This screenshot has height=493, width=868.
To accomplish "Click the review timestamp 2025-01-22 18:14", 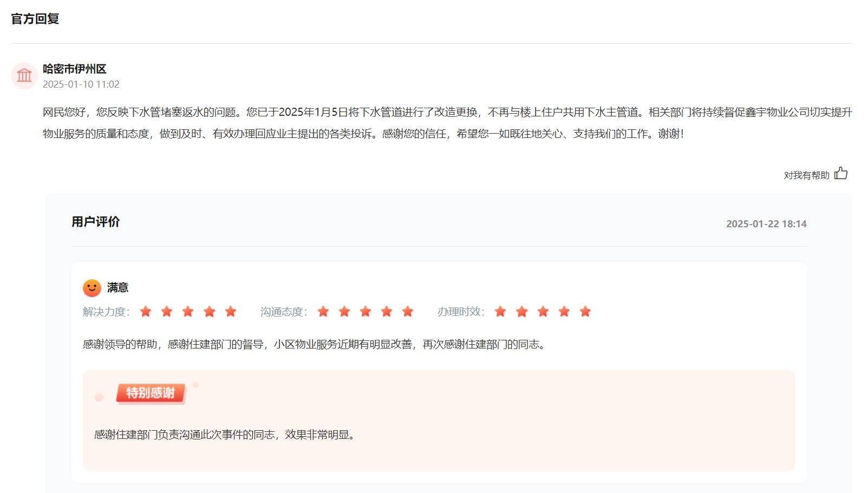I will pos(766,224).
